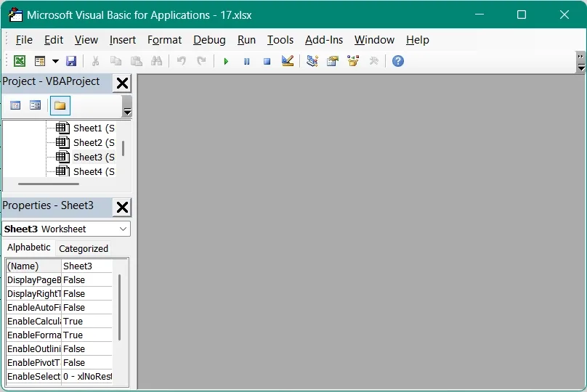Close the Properties - Sheet3 pane
587x392 pixels.
(123, 207)
